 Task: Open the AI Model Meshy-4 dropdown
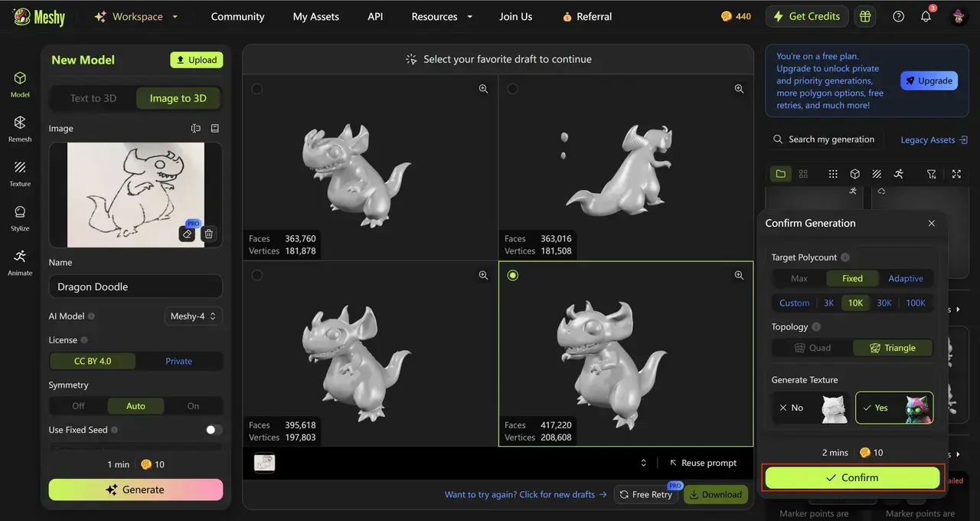click(x=193, y=316)
